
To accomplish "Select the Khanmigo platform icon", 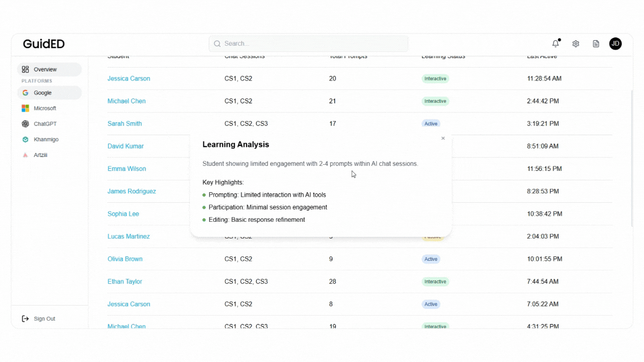I will coord(25,139).
